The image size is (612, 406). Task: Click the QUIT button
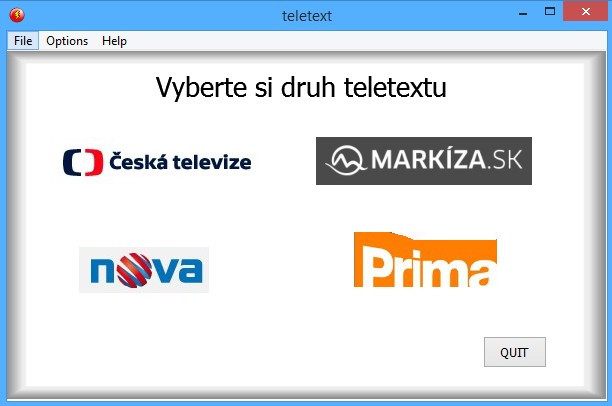515,352
